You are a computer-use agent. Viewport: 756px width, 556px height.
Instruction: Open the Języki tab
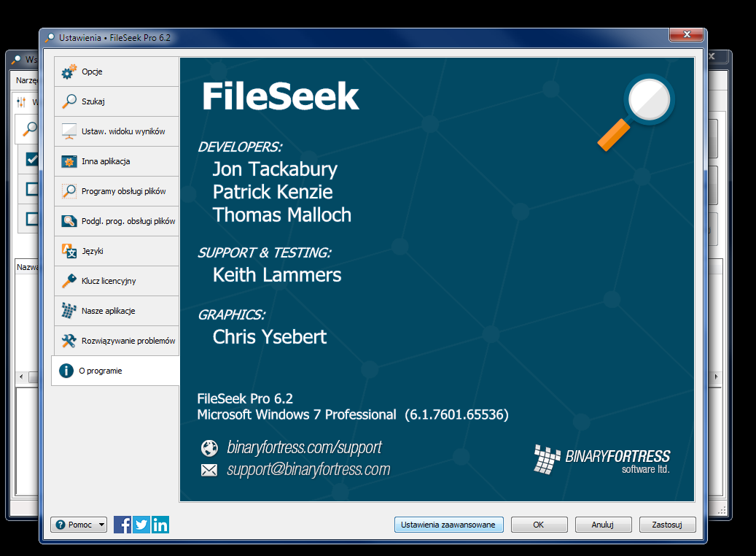[117, 251]
